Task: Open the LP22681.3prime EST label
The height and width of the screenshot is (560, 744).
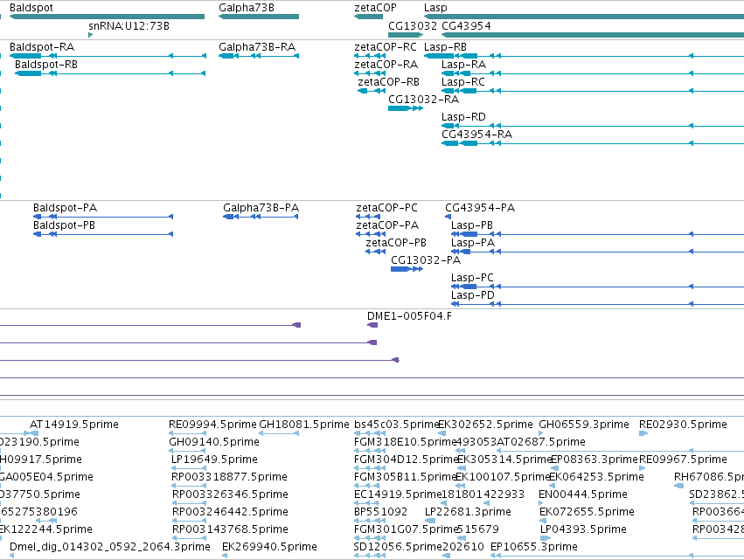Action: [x=469, y=512]
